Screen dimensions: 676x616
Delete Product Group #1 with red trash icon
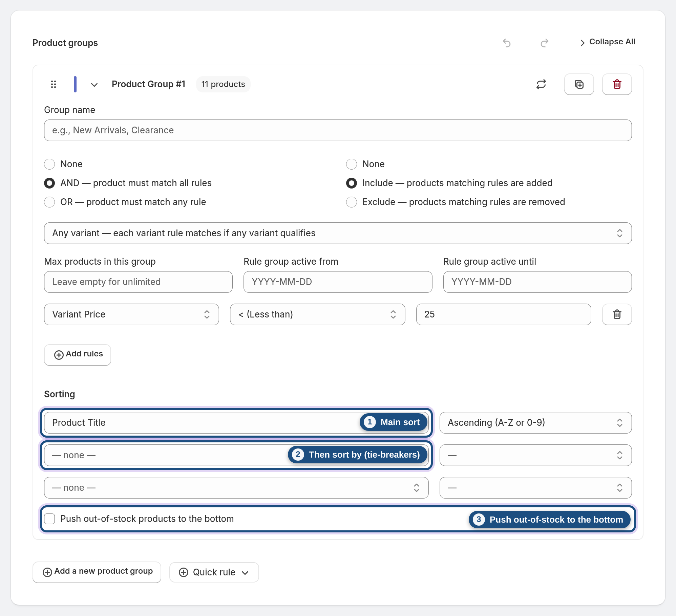[x=617, y=84]
